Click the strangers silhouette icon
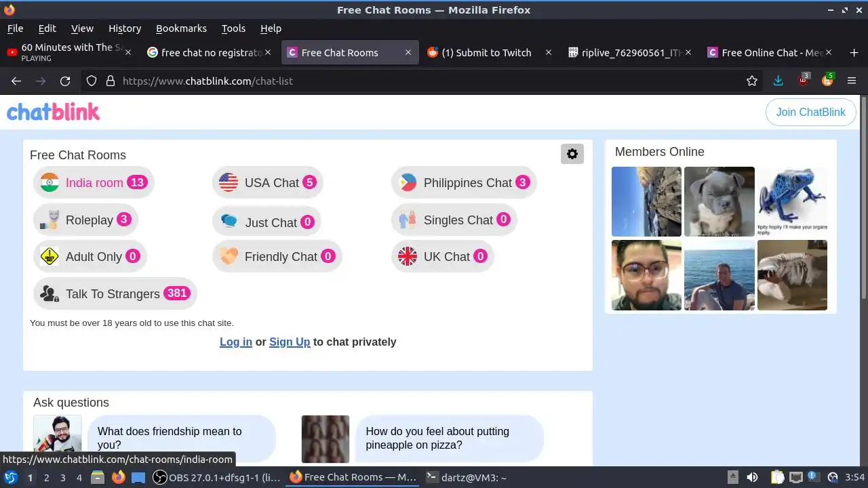 click(50, 293)
